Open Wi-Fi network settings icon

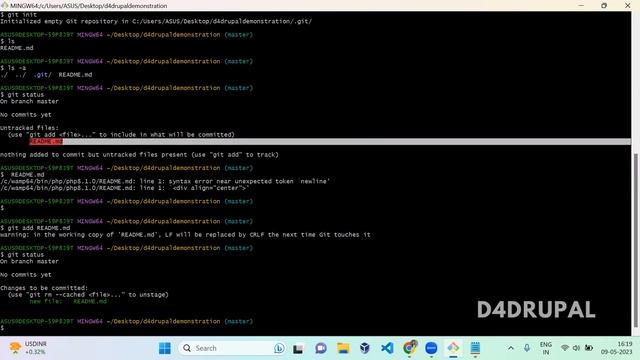(x=565, y=348)
